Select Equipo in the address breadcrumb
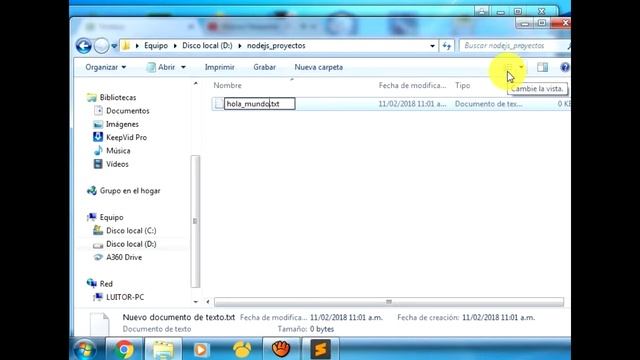Image resolution: width=640 pixels, height=360 pixels. coord(156,46)
